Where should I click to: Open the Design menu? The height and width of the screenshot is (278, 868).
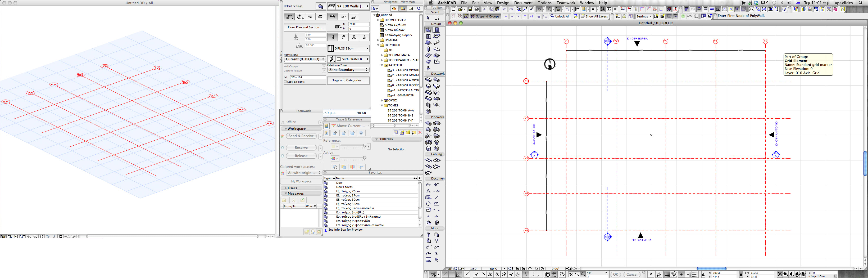point(503,3)
